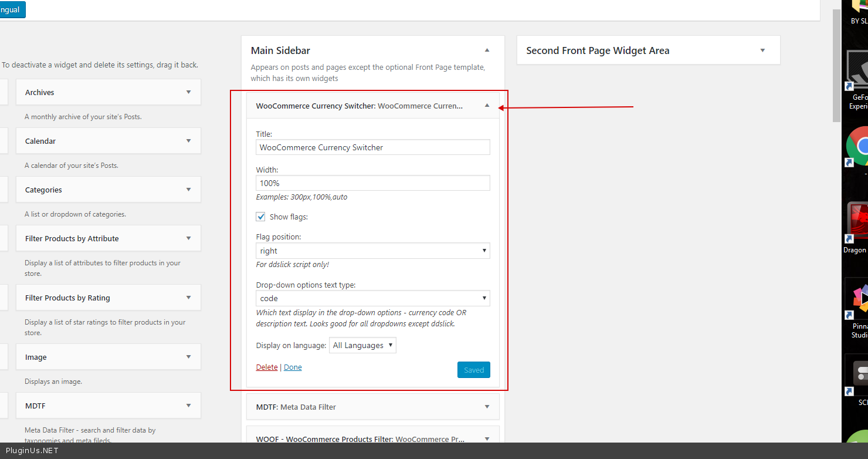Expand the Categories available widget
The height and width of the screenshot is (459, 868).
[x=188, y=190]
